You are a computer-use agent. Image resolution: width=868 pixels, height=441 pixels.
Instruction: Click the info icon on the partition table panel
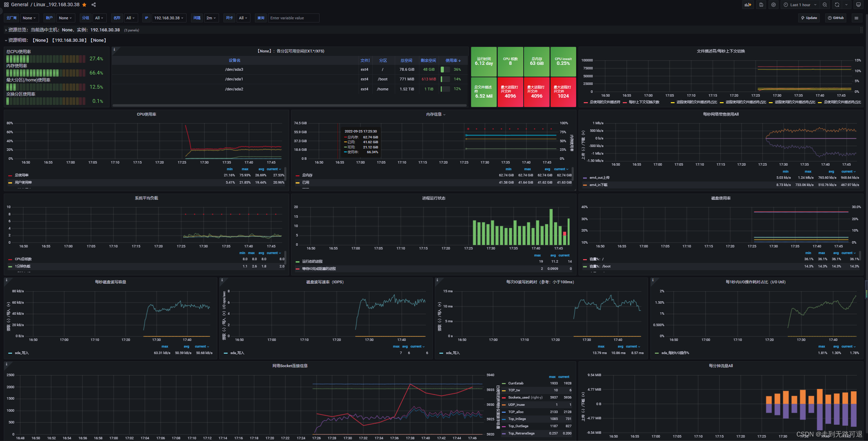click(114, 50)
